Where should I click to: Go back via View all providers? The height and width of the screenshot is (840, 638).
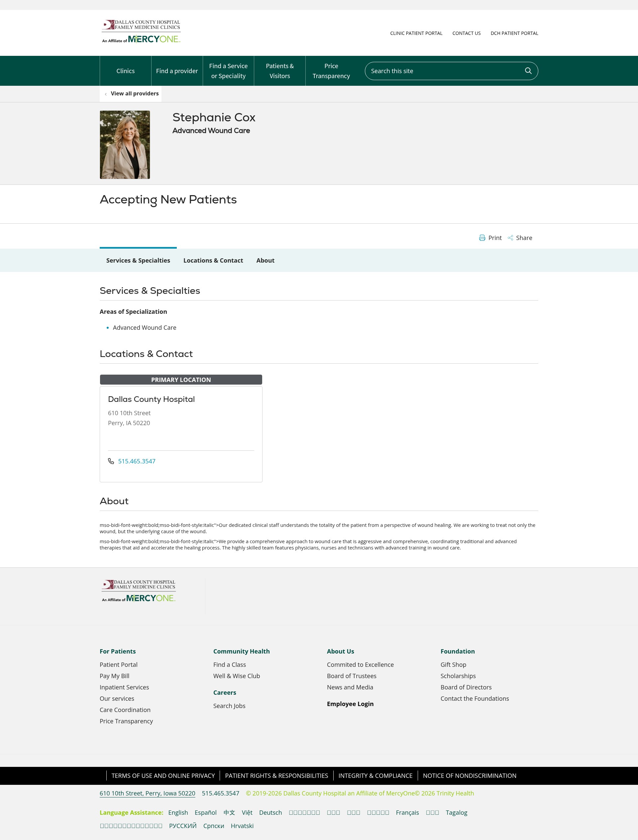[x=135, y=93]
